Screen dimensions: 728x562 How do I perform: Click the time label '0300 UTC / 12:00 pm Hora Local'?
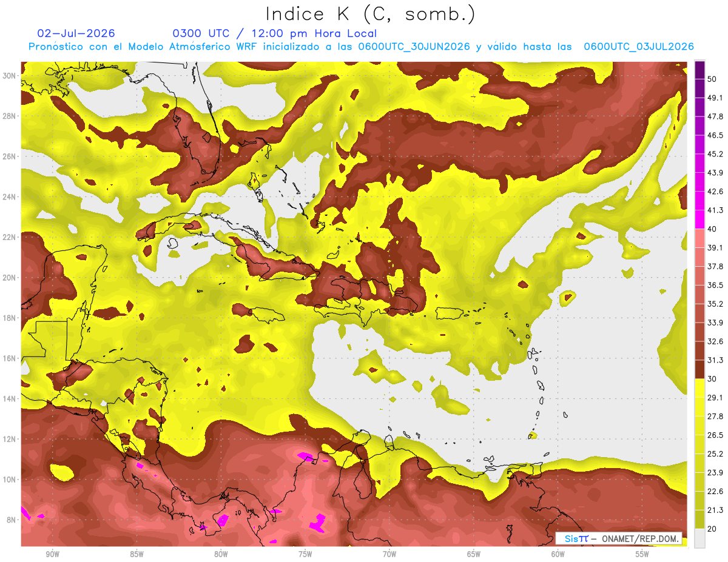[275, 33]
